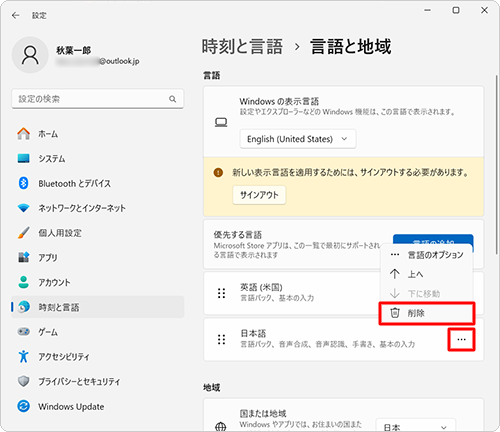Viewport: 500px width, 432px height.
Task: Open アカウント settings in sidebar
Action: tap(97, 282)
